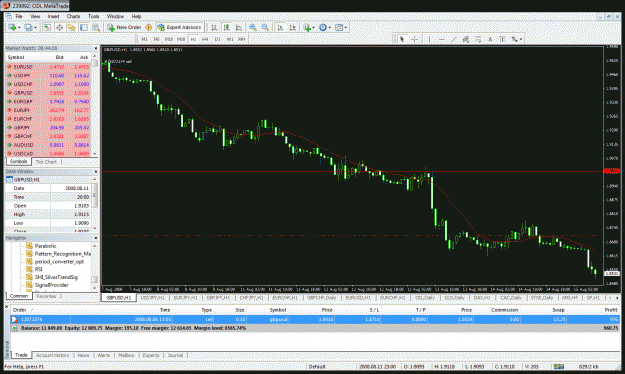
Task: Select the Equidistant Channel tool
Action: (465, 39)
